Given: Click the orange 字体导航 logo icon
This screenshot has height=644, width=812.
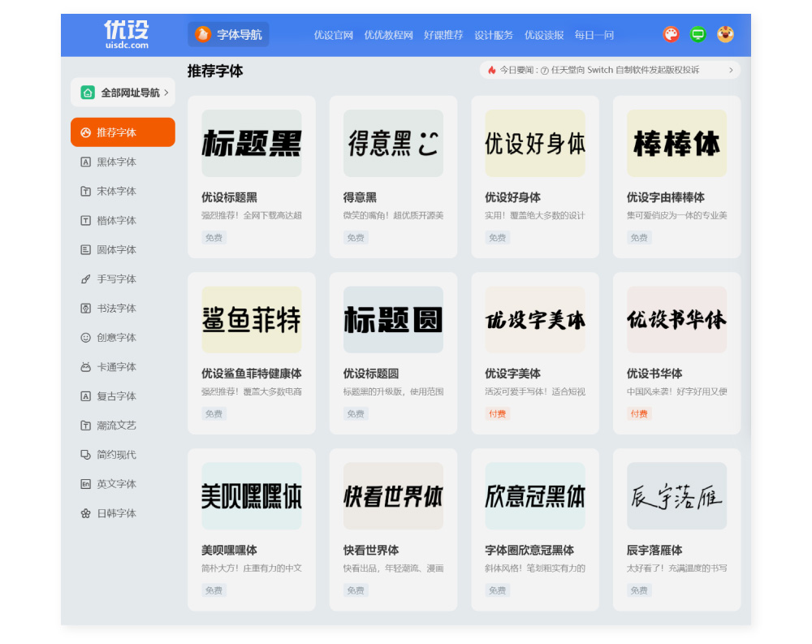Looking at the screenshot, I should pyautogui.click(x=202, y=34).
